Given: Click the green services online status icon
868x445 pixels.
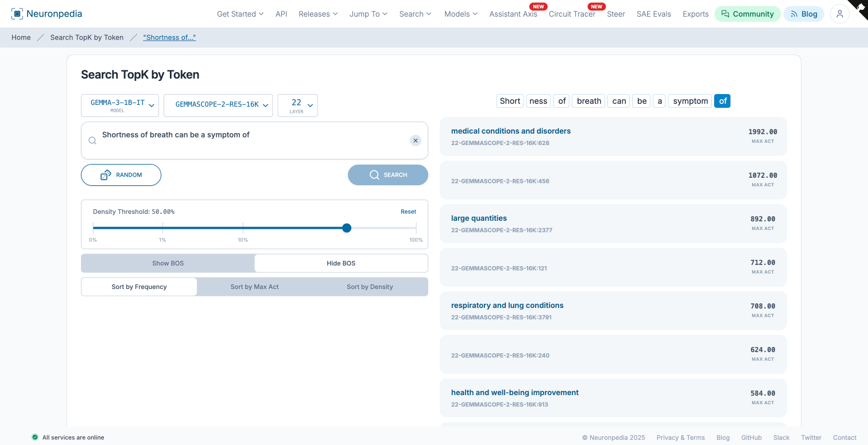Looking at the screenshot, I should 35,437.
